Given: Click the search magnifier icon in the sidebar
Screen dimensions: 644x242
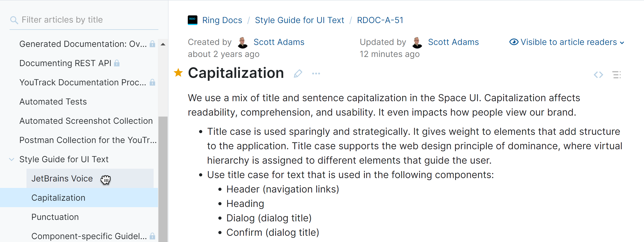Looking at the screenshot, I should 14,20.
